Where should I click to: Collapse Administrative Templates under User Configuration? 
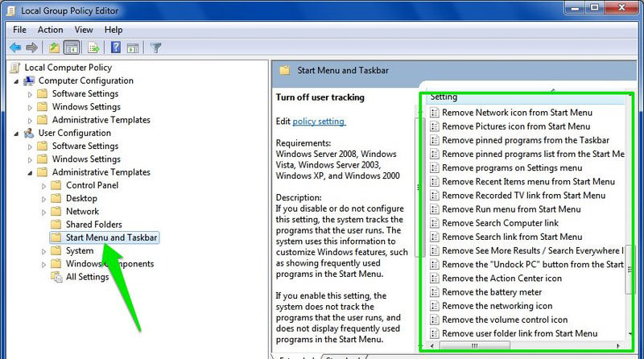[30, 173]
